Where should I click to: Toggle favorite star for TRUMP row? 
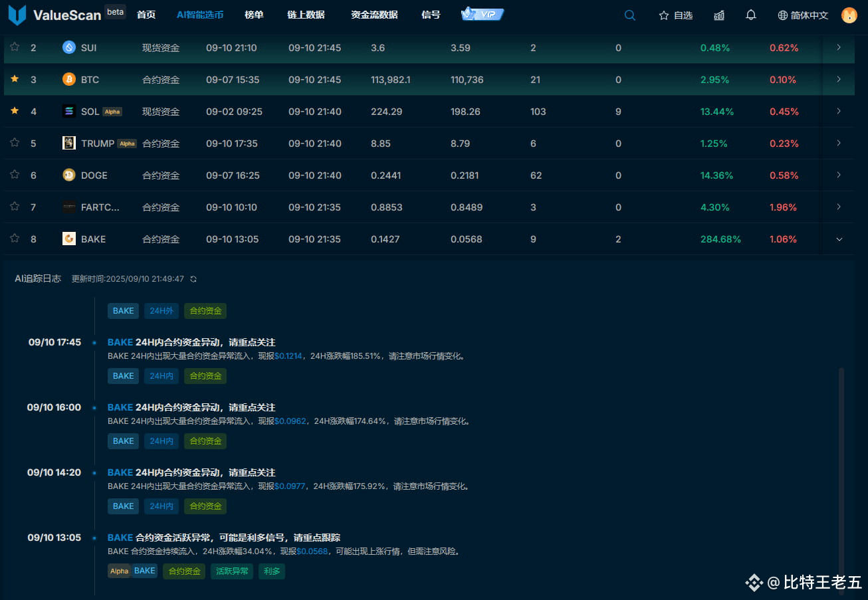coord(15,143)
